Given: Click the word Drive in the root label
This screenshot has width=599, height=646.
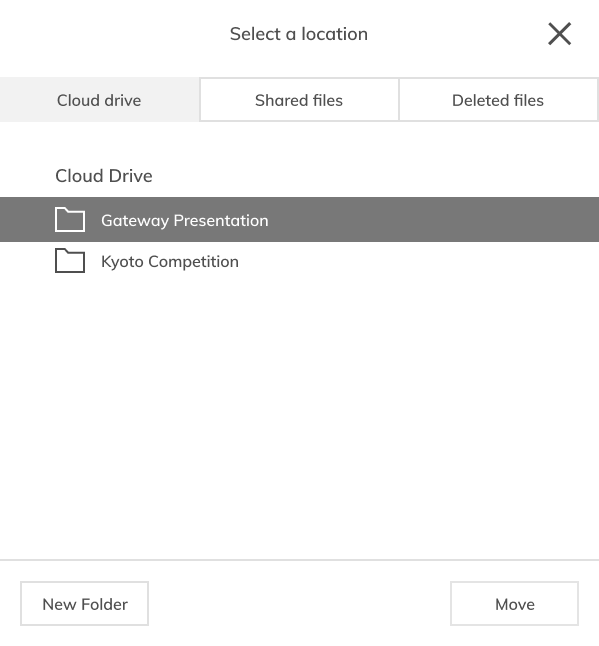Looking at the screenshot, I should tap(131, 176).
